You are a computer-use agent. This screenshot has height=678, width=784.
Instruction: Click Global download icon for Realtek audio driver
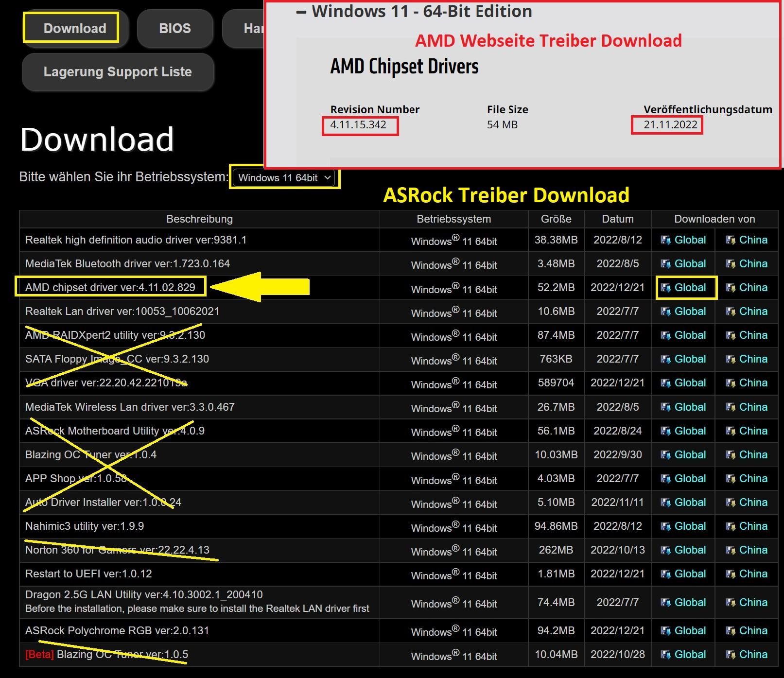(665, 240)
